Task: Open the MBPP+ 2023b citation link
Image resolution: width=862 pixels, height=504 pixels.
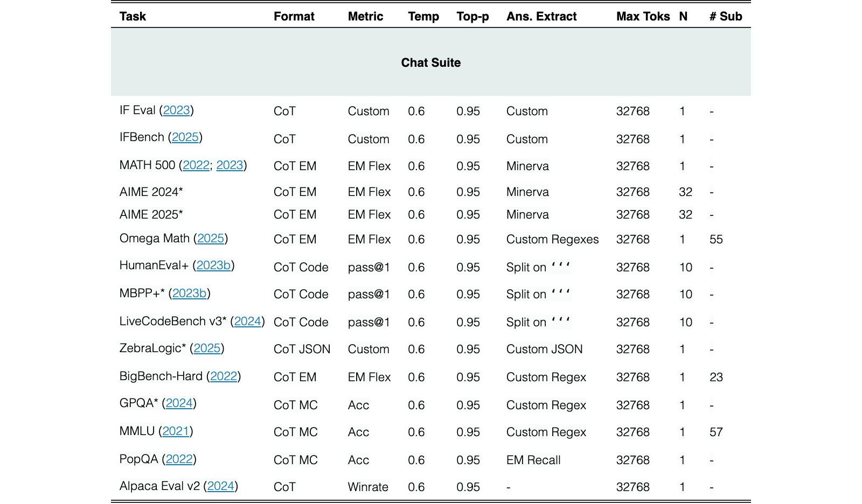Action: [x=190, y=293]
